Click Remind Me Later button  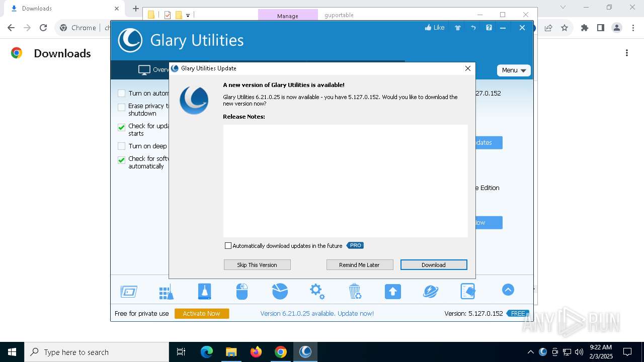[x=360, y=265]
